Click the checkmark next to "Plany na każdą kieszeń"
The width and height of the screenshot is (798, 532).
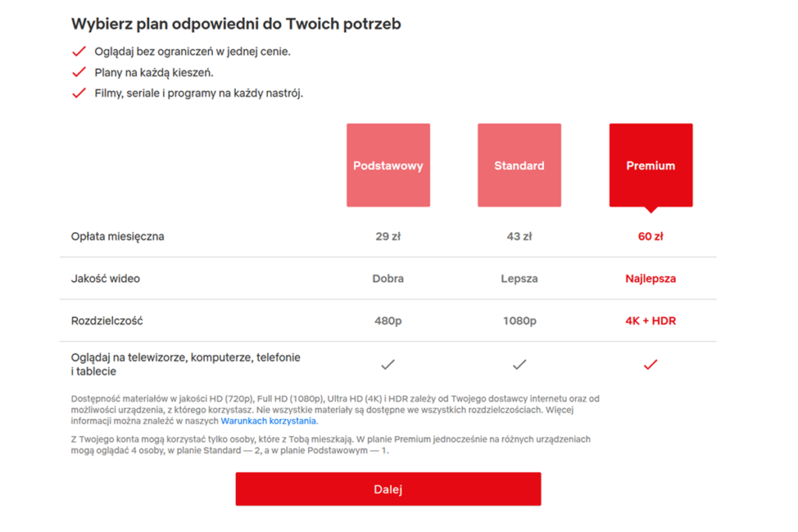tap(79, 71)
